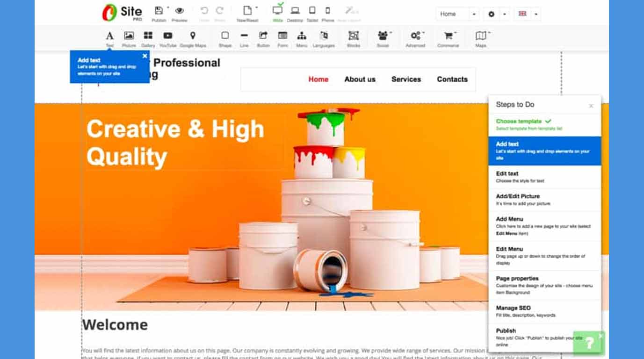
Task: Click the UK flag language icon
Action: (x=522, y=14)
